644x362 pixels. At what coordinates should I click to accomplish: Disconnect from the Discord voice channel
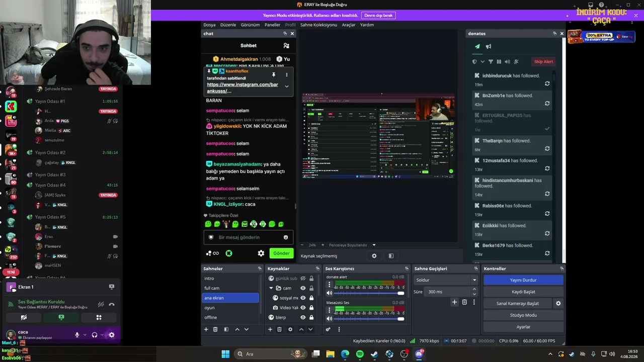[x=112, y=304]
